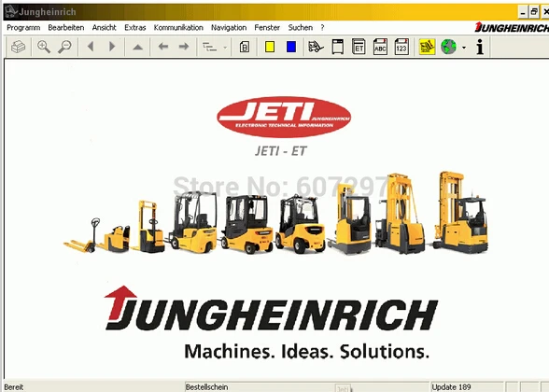The width and height of the screenshot is (549, 392).
Task: Select the yellow square swatch
Action: 270,47
